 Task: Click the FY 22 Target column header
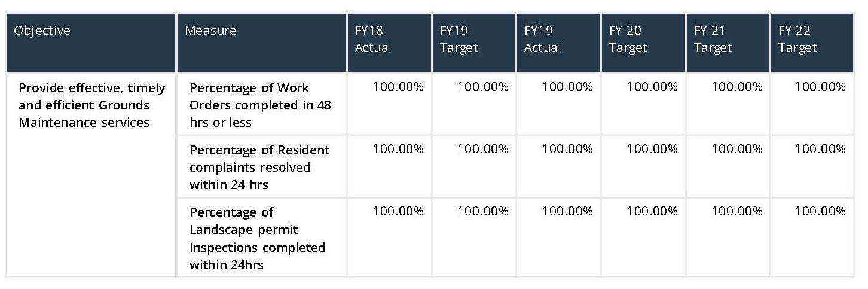(797, 39)
